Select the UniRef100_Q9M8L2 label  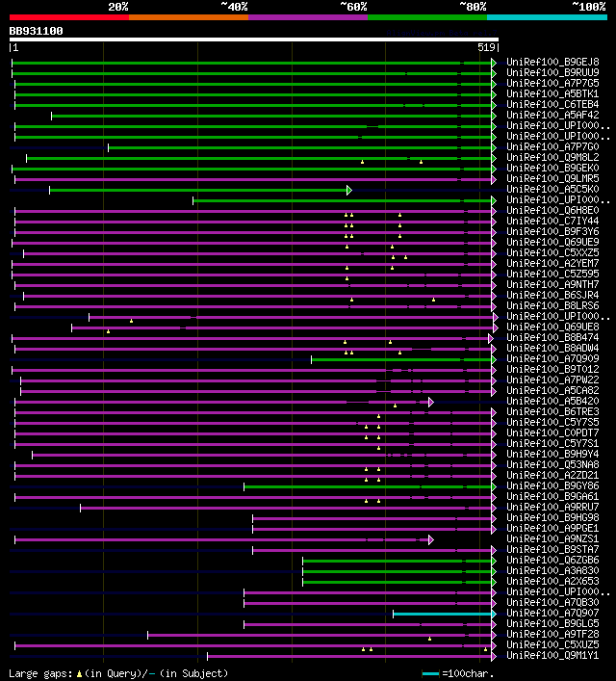552,158
